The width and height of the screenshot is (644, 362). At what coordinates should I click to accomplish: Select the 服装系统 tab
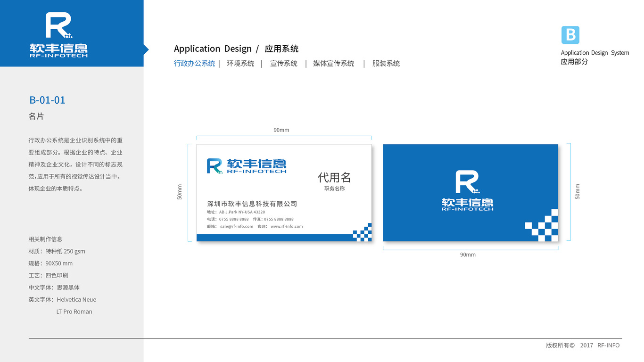(386, 63)
